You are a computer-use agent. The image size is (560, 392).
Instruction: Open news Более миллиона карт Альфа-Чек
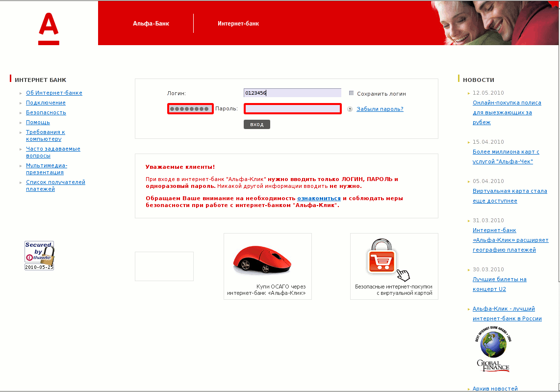[x=506, y=157]
